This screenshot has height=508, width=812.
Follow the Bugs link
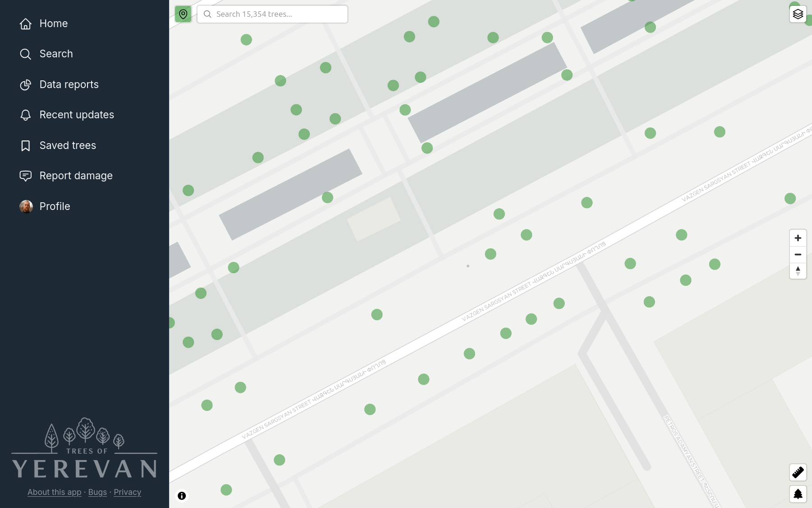pos(97,492)
